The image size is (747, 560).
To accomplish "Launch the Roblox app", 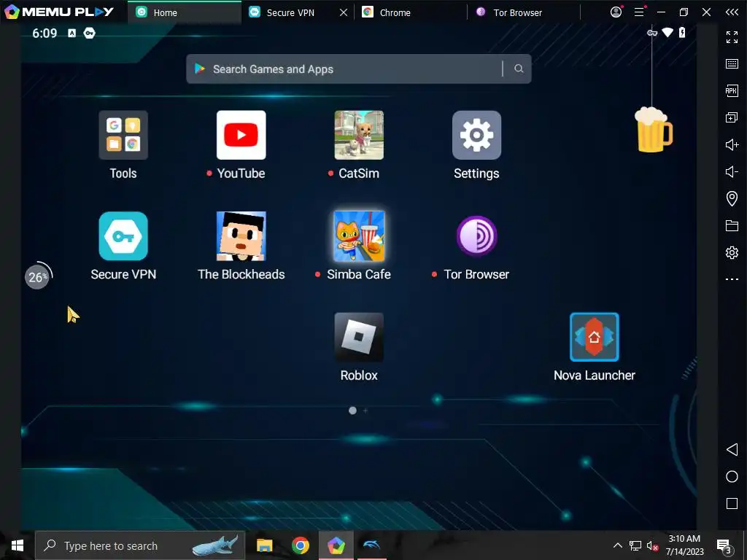I will pyautogui.click(x=359, y=337).
